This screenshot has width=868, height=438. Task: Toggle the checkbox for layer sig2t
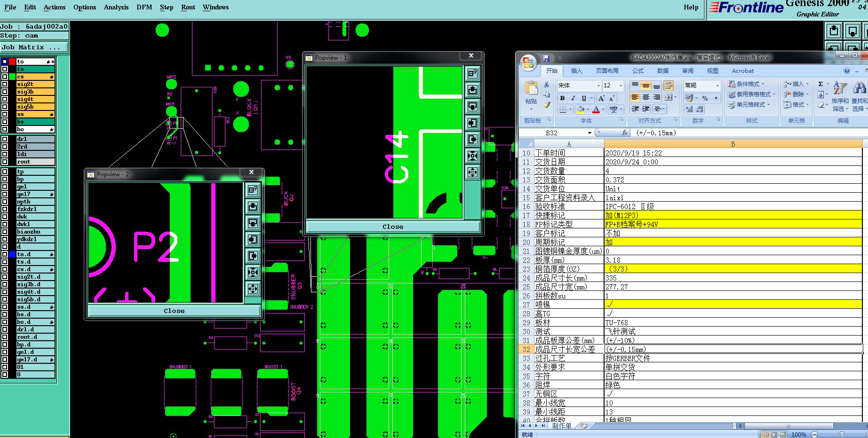(5, 84)
